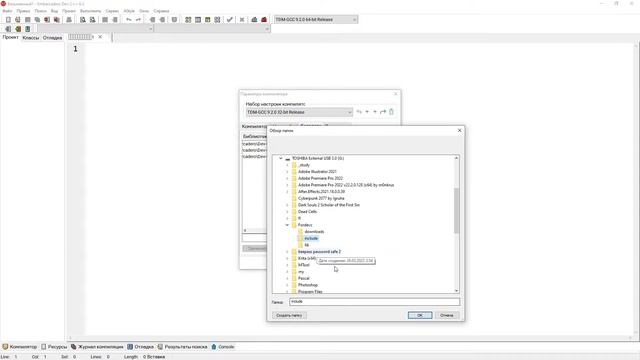This screenshot has height=360, width=640.
Task: Open the Console bottom tab
Action: (x=223, y=347)
